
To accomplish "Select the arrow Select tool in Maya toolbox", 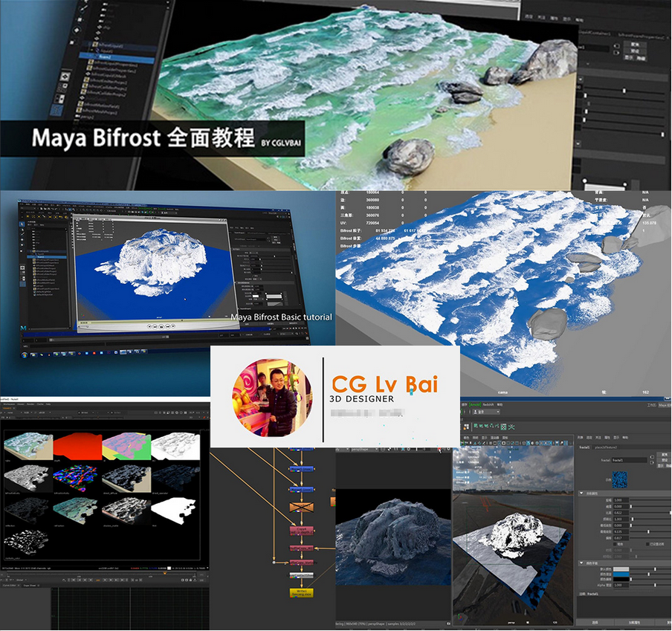I will point(22,224).
